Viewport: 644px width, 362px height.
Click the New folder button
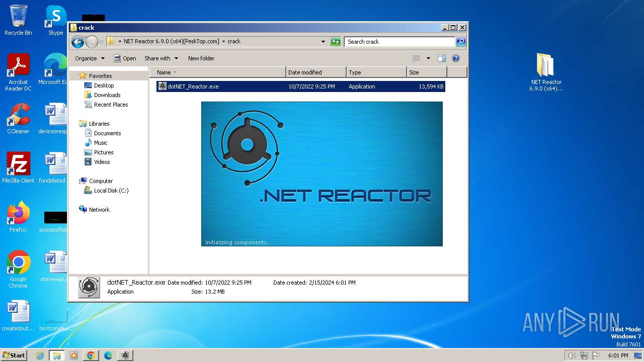click(x=201, y=58)
